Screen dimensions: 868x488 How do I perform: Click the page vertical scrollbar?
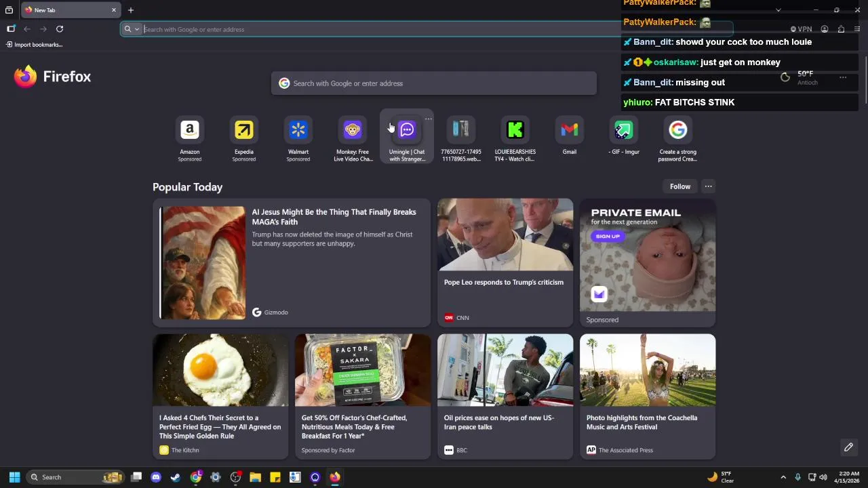(866, 81)
